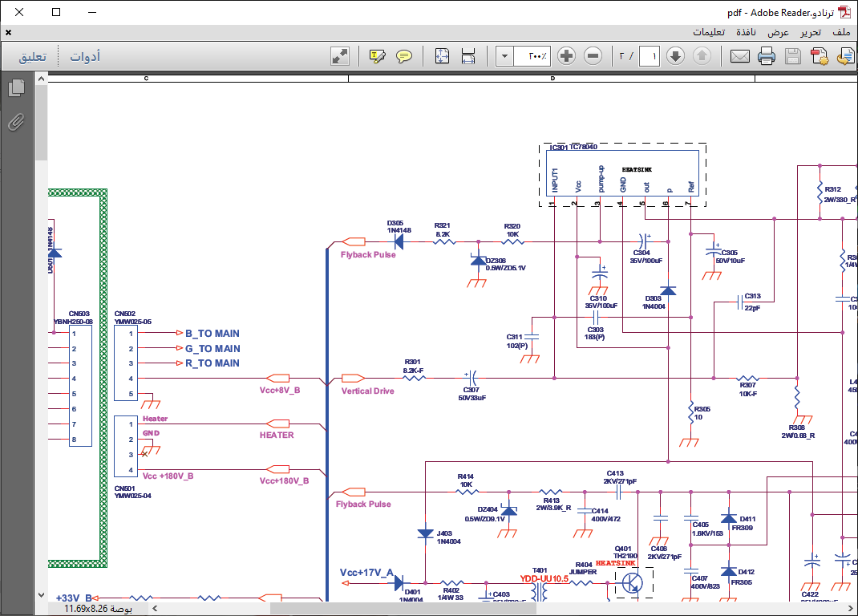The width and height of the screenshot is (858, 616).
Task: Click the horizontal scrollbar left arrow
Action: (x=155, y=608)
